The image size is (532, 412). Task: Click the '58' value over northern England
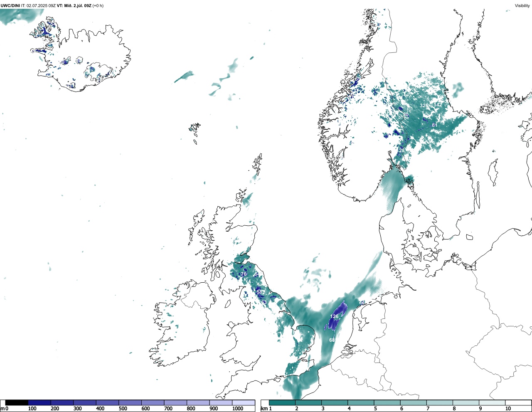259,292
